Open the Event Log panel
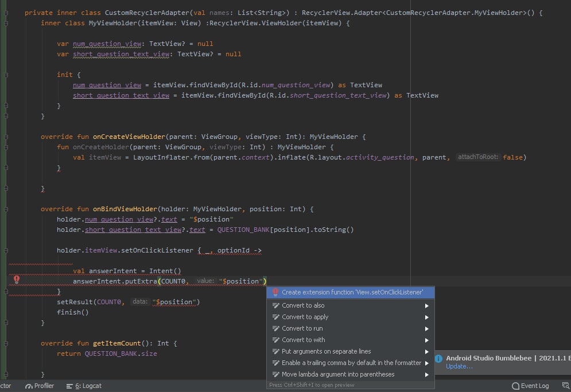 (x=530, y=386)
